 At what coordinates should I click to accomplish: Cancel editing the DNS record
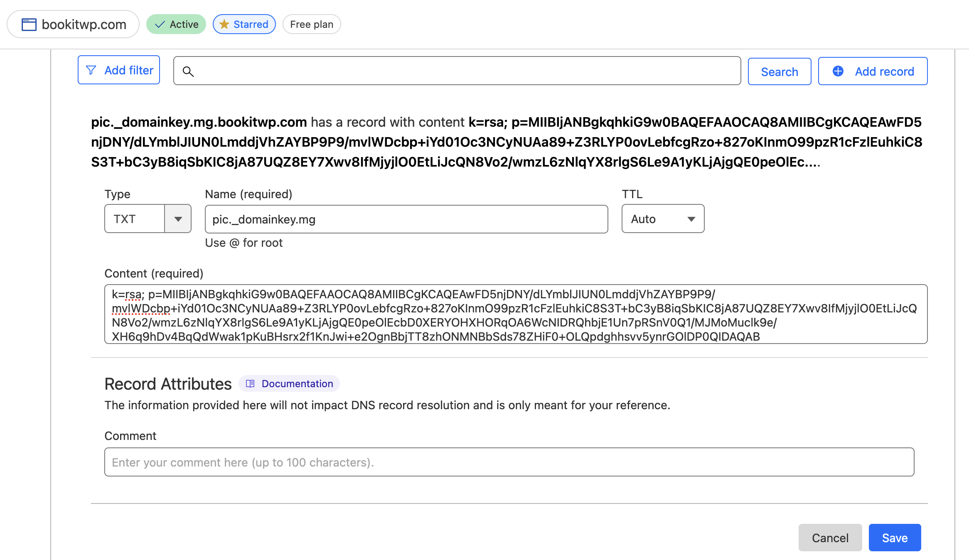point(830,538)
